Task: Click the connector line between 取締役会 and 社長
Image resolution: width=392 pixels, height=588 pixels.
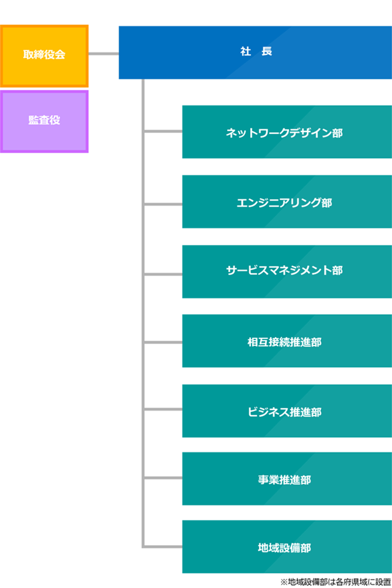Action: (x=104, y=54)
